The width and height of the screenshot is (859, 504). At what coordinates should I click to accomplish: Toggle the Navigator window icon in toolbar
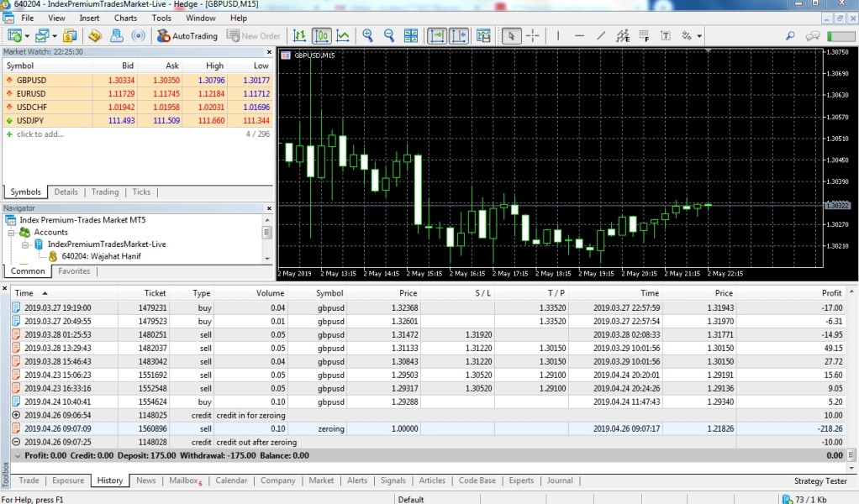coord(95,36)
